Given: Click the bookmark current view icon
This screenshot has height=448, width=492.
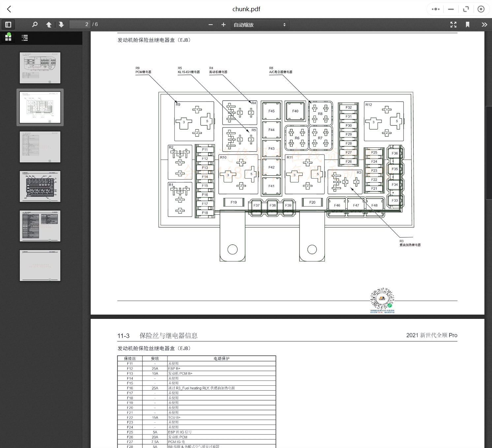Looking at the screenshot, I should [x=467, y=25].
